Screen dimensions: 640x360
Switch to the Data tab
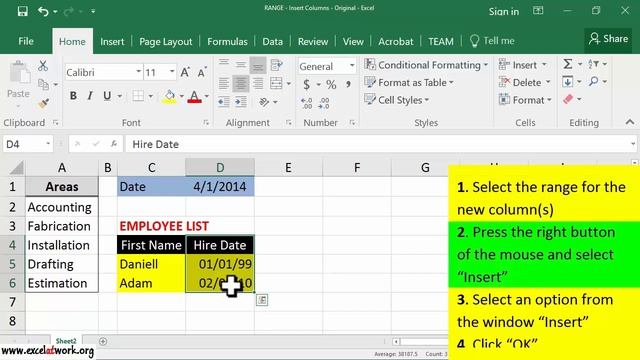pos(272,42)
